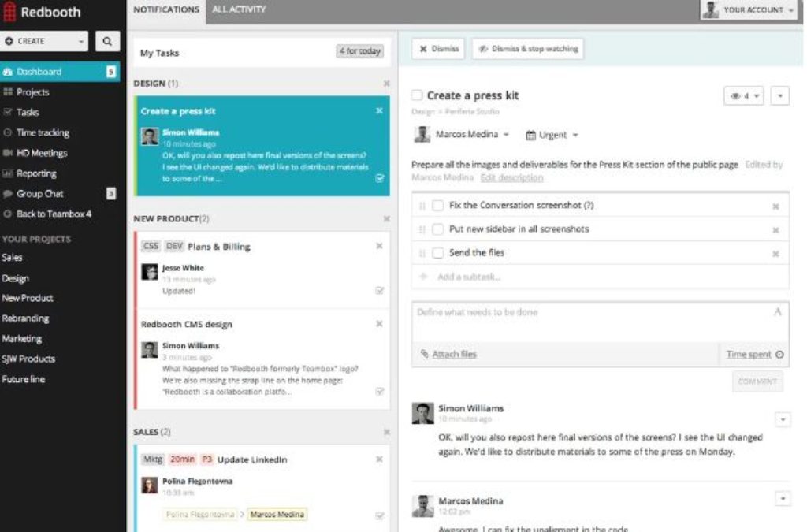
Task: Open the watchers eye dropdown showing 4
Action: coord(744,95)
